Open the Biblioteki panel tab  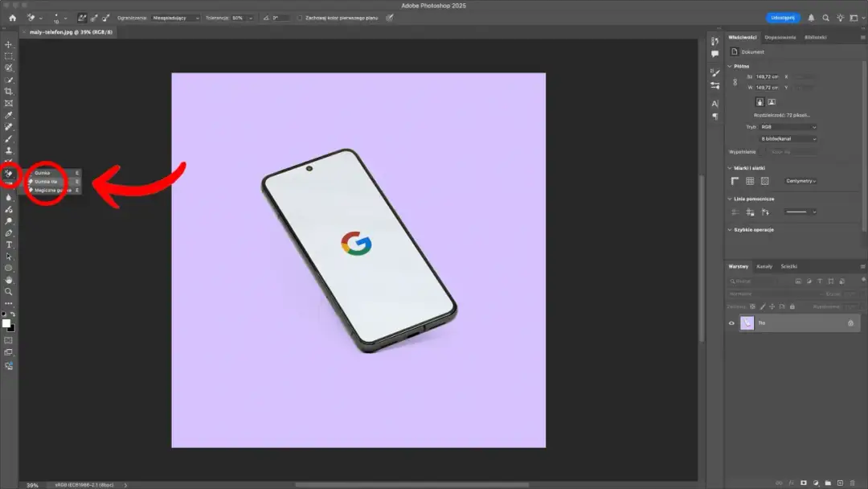tap(815, 37)
